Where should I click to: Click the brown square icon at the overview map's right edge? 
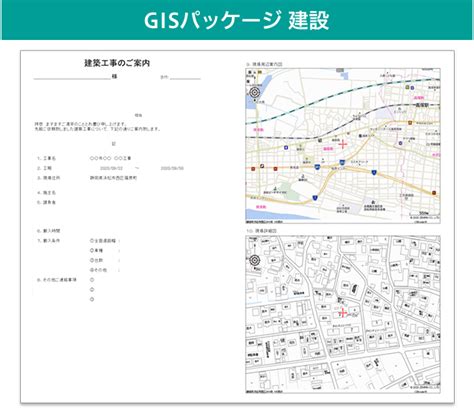tap(434, 193)
